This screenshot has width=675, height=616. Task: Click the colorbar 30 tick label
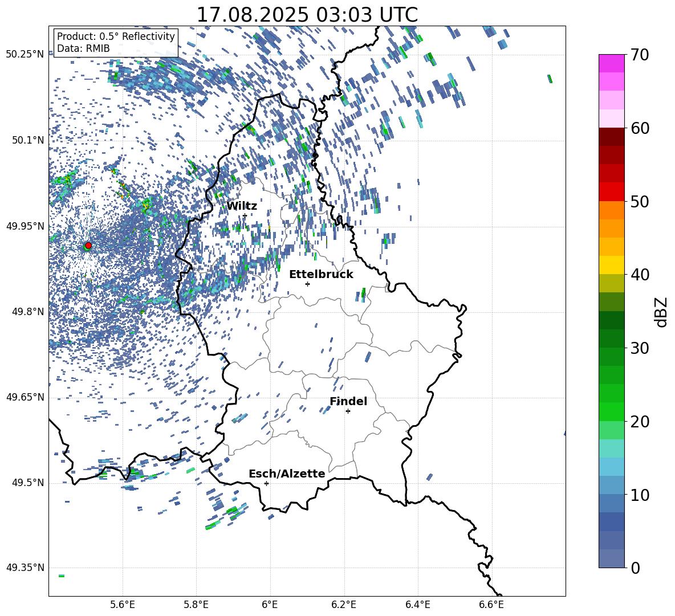coord(640,348)
